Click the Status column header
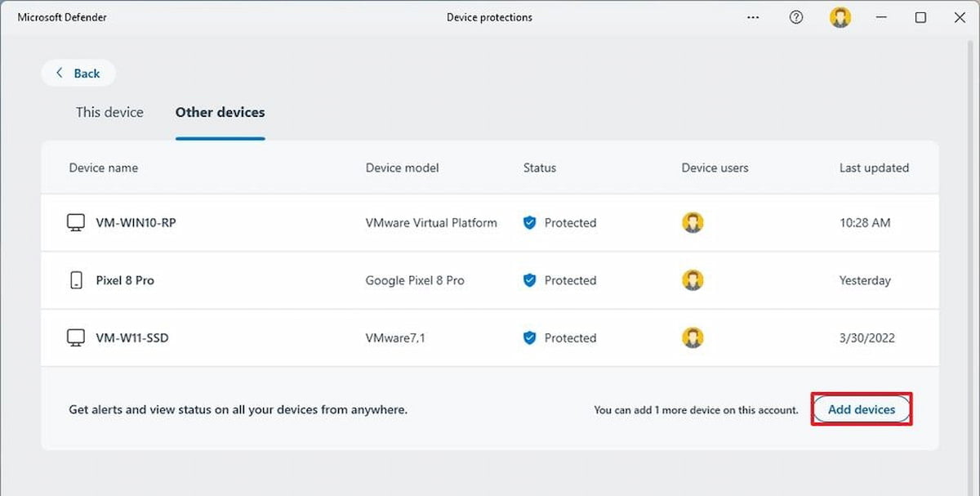980x496 pixels. click(x=540, y=168)
